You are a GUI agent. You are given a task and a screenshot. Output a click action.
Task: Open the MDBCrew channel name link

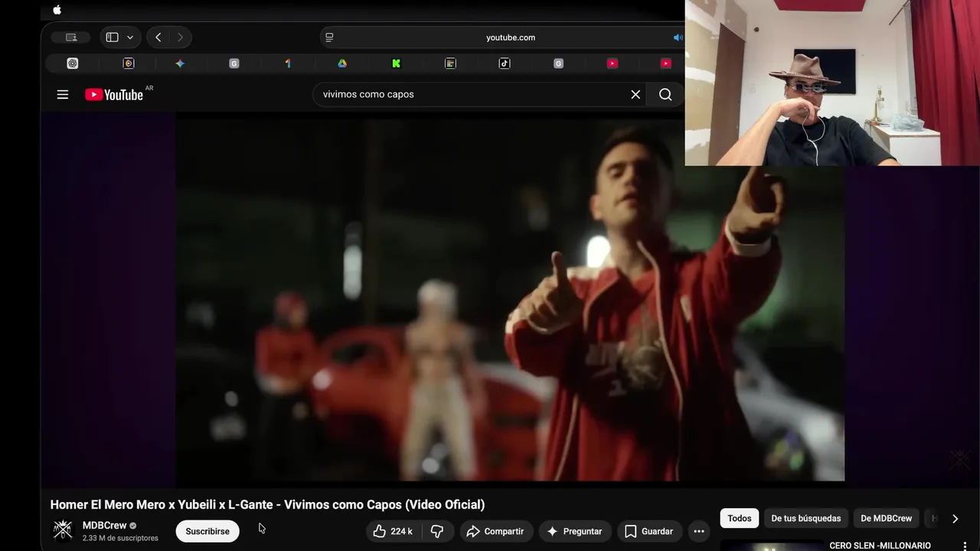[104, 526]
